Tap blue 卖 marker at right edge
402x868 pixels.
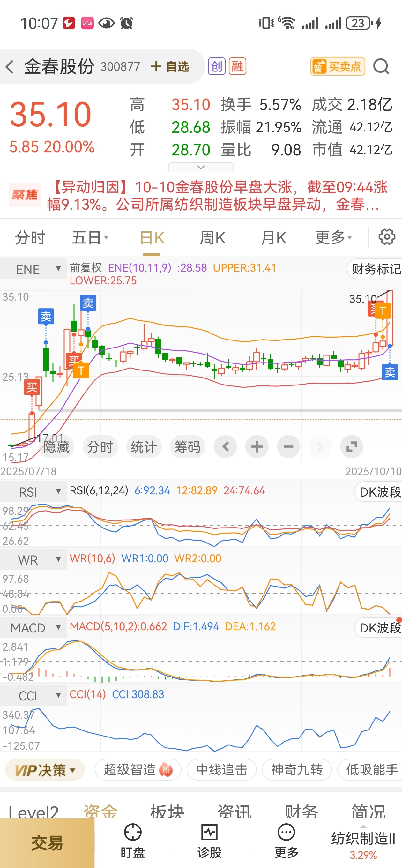click(x=390, y=372)
